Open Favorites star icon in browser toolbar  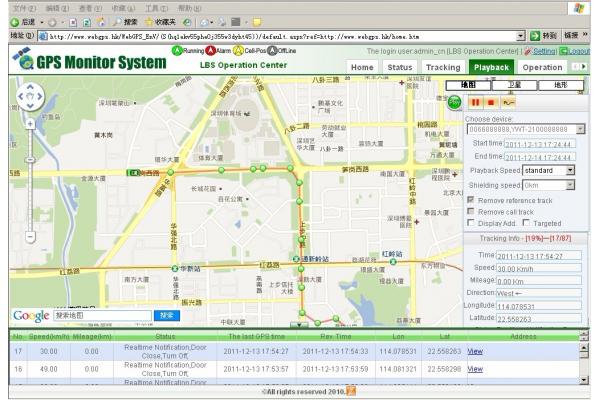click(149, 22)
